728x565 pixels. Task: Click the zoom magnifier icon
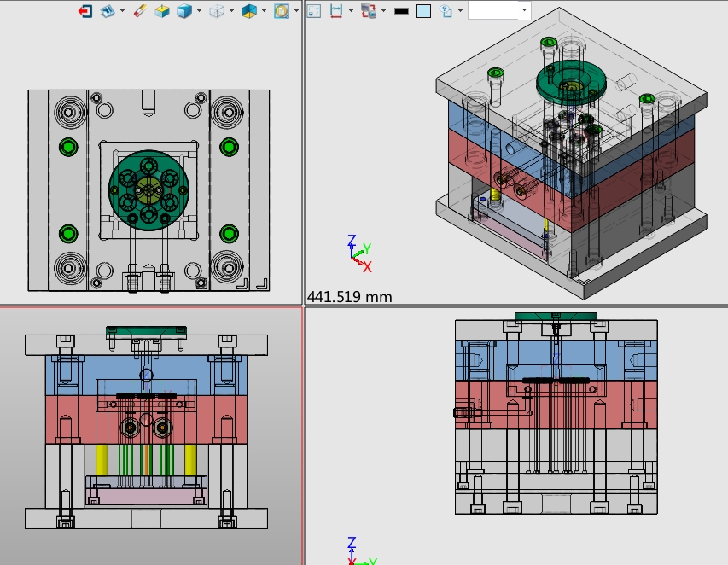[282, 11]
